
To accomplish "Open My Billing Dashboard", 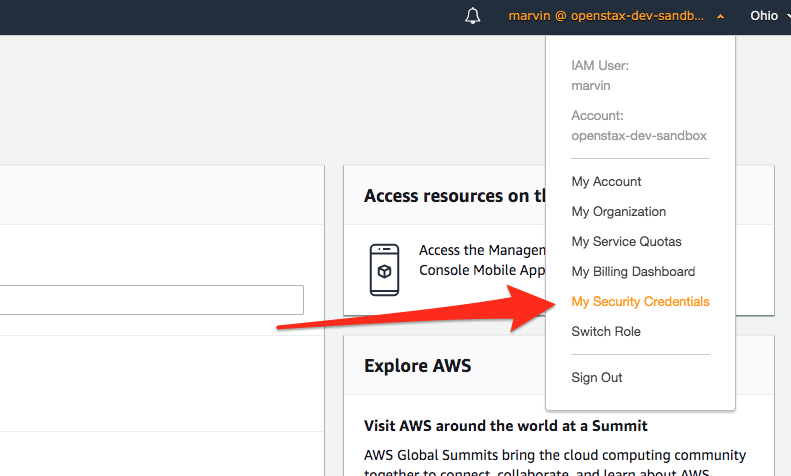I will [x=633, y=271].
